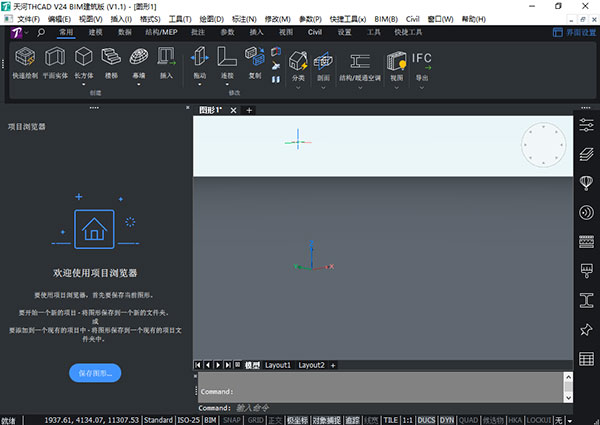Viewport: 600px width, 425px height.
Task: Open the I-beam structure panel icon
Action: point(587,300)
